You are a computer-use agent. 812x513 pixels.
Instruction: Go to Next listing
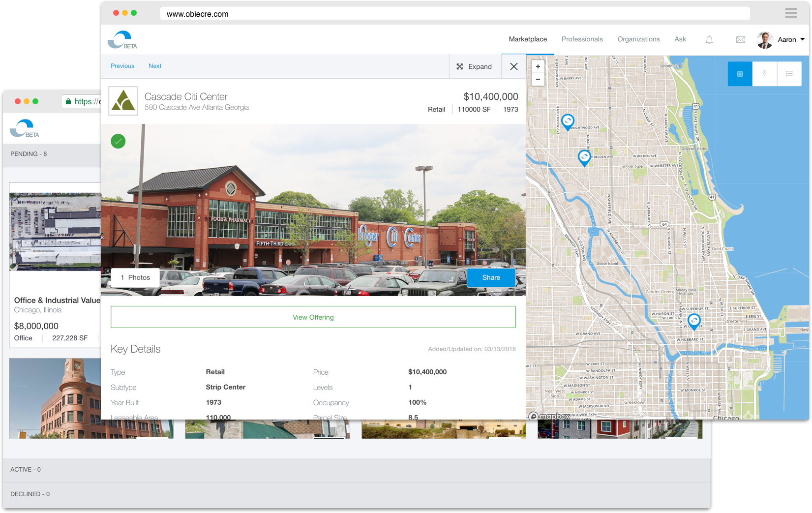tap(155, 66)
